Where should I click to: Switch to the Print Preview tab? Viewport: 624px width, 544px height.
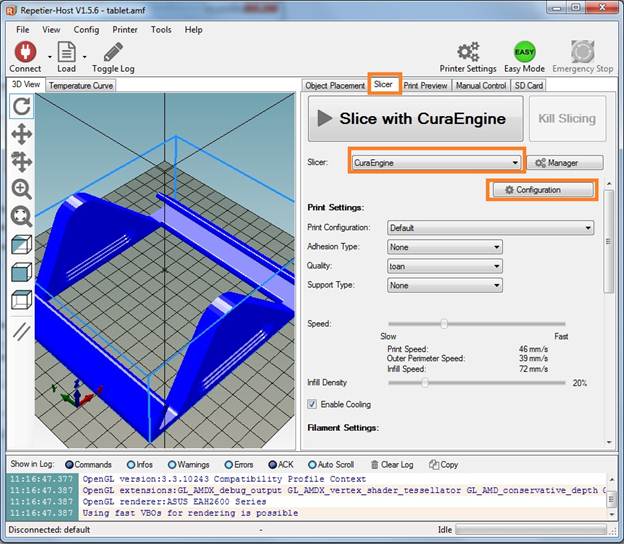click(425, 86)
